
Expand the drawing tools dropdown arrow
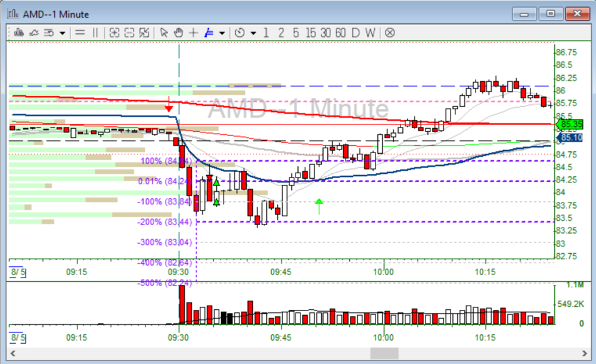point(222,33)
